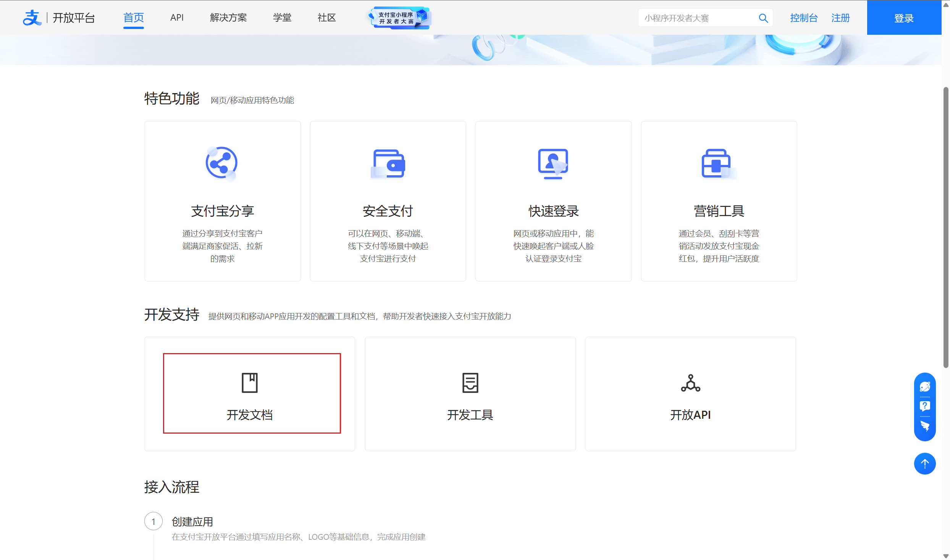
Task: Click the 支付宝小程序开发者大赛 banner
Action: tap(399, 18)
